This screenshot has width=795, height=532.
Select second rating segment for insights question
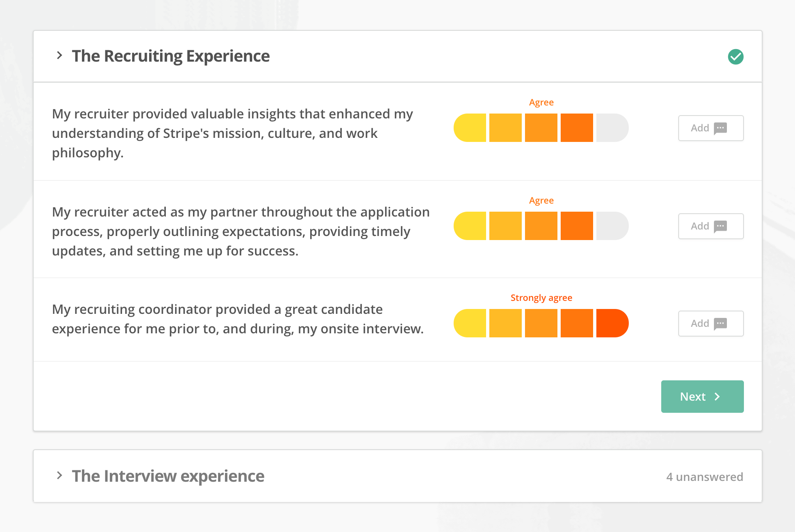pyautogui.click(x=506, y=128)
